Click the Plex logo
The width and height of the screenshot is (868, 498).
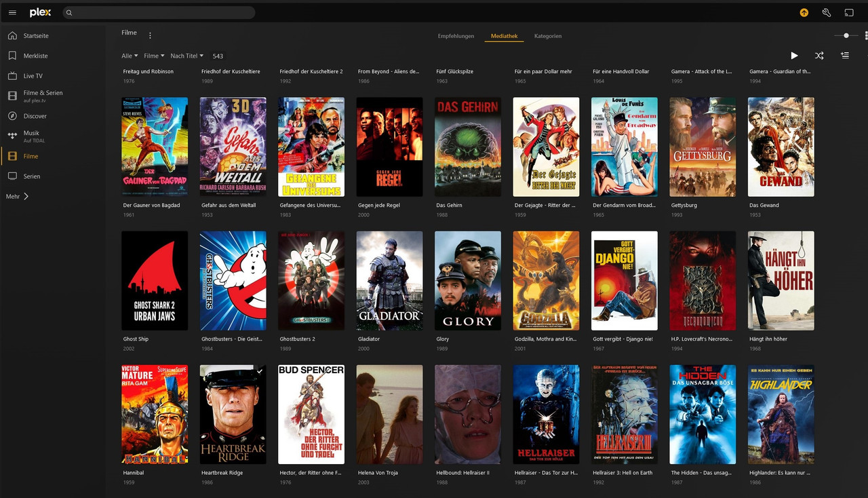click(40, 12)
